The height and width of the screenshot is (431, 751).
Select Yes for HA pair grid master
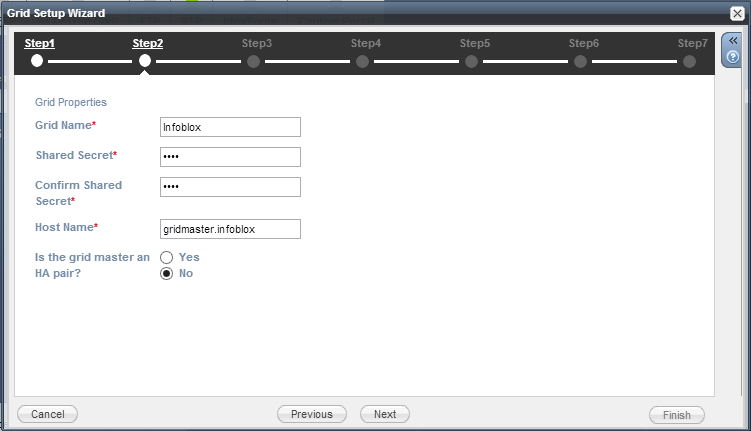167,257
